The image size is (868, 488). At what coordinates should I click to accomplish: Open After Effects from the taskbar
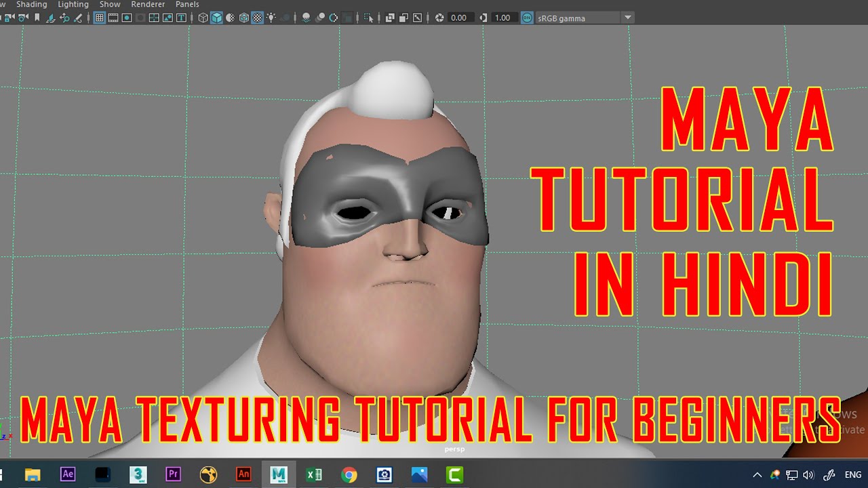click(x=68, y=474)
